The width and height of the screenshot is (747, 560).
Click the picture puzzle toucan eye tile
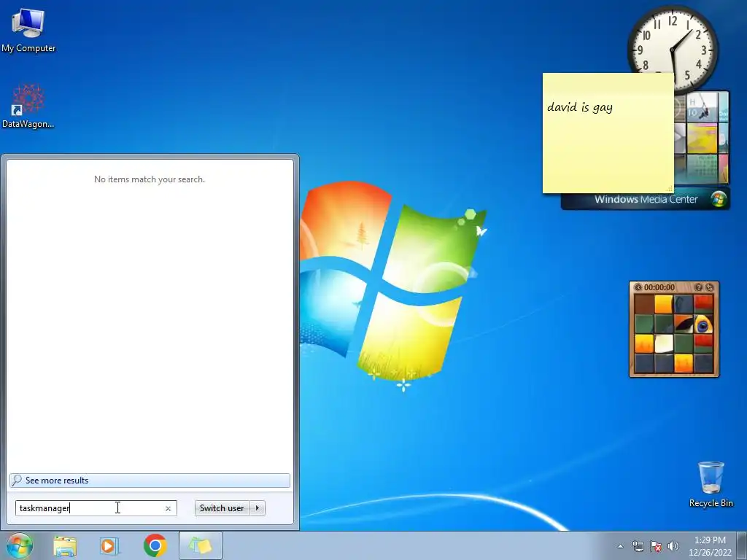pyautogui.click(x=703, y=324)
